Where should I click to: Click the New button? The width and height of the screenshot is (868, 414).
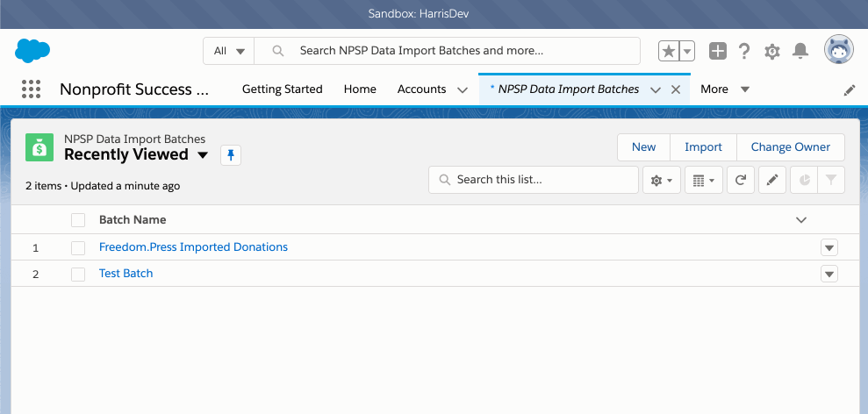644,147
